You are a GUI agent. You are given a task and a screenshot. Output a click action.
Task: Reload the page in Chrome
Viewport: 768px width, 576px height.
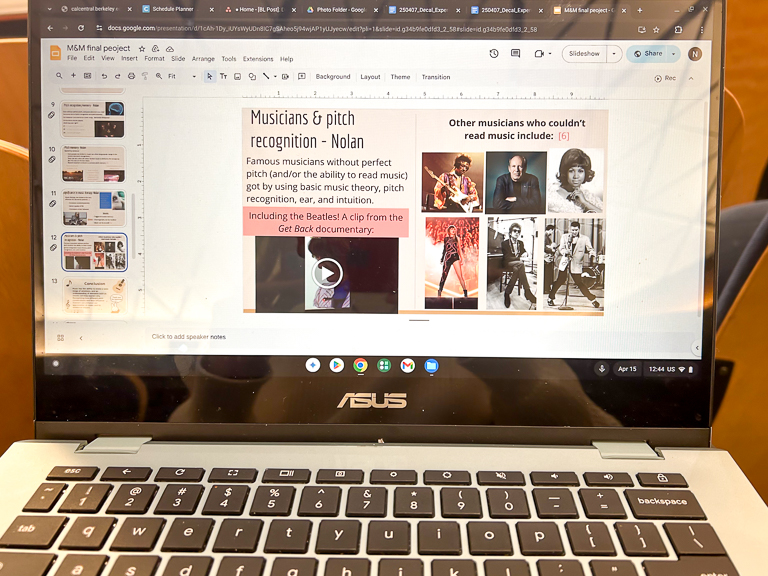[x=81, y=28]
